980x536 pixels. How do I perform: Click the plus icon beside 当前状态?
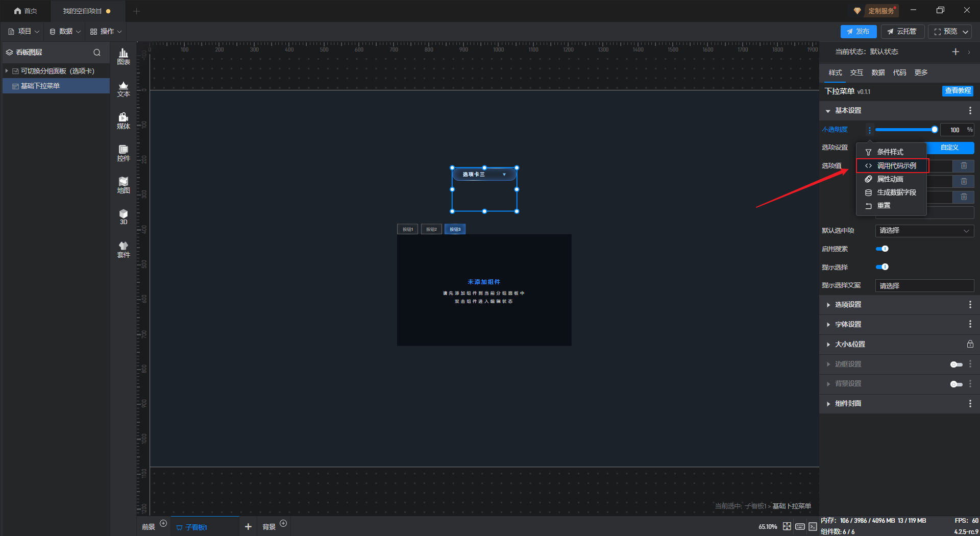pos(955,52)
